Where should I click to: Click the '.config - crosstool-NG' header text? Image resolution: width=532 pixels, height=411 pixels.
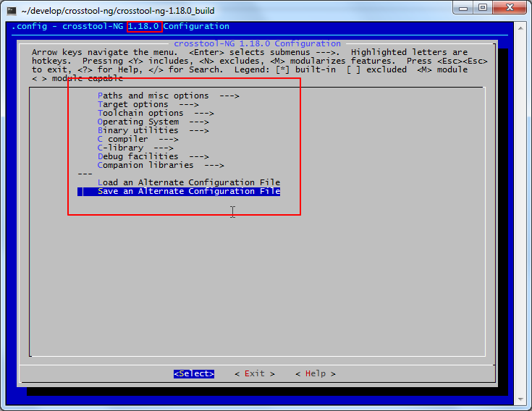coord(67,27)
